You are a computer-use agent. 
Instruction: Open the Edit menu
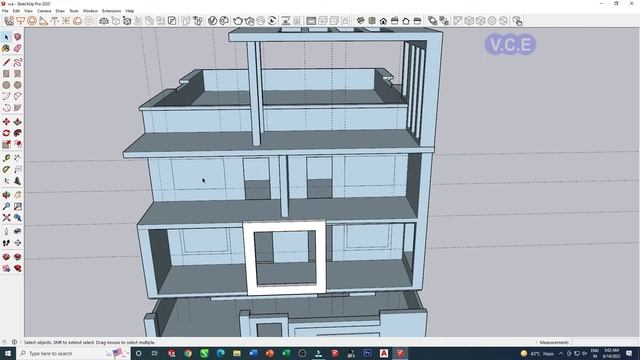16,11
